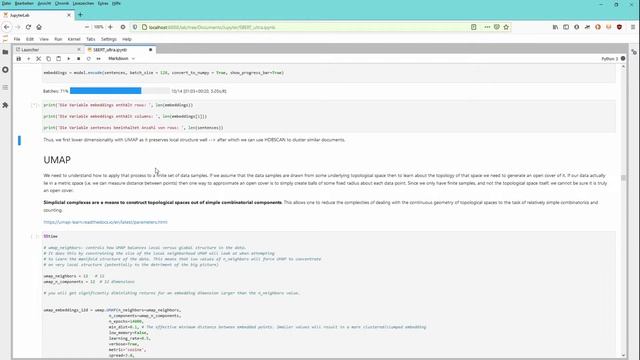This screenshot has height=360, width=640.
Task: Open Firefox Chronik menu
Action: [62, 4]
